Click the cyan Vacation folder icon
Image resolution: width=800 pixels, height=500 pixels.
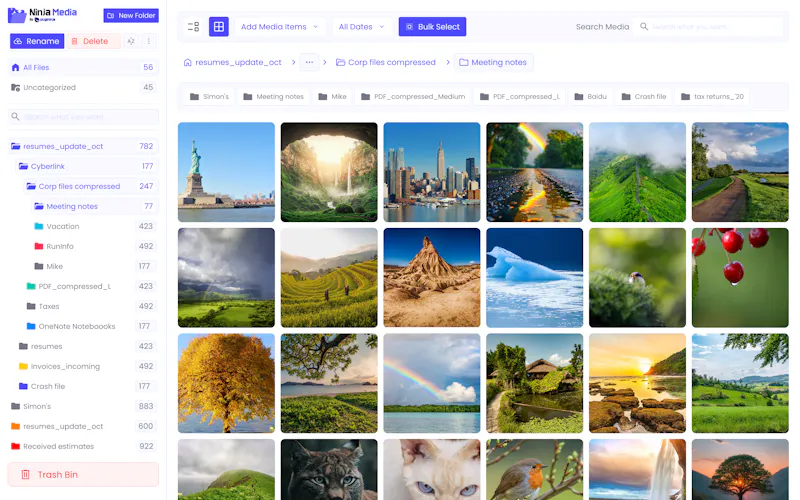[x=39, y=226]
